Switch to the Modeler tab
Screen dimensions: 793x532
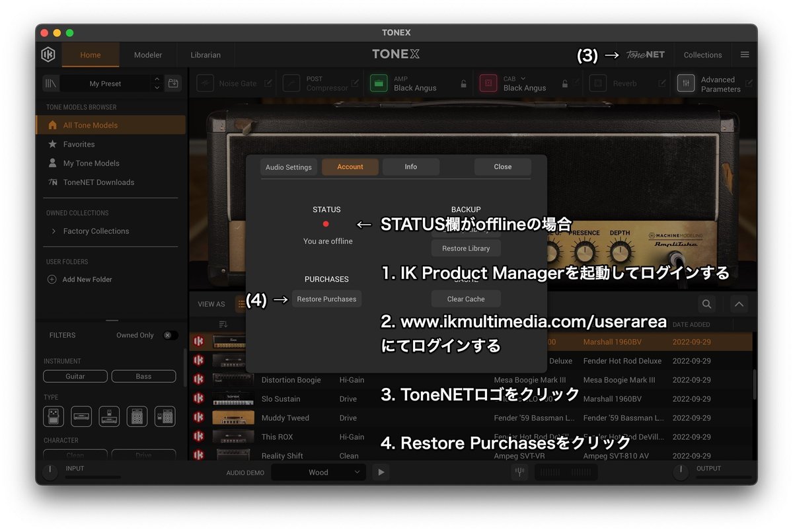point(147,55)
